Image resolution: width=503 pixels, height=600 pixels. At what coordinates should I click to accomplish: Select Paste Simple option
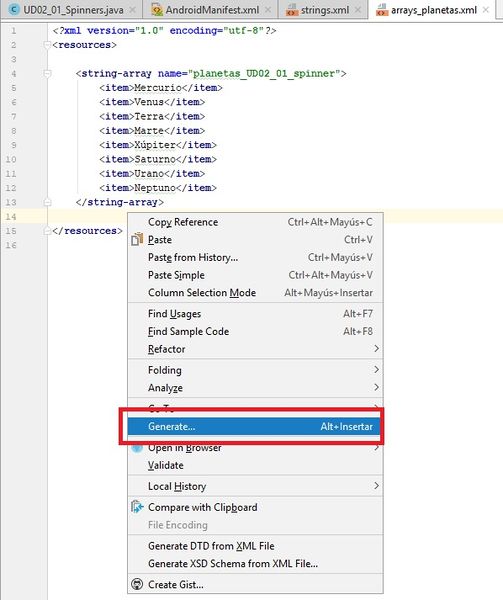point(255,275)
